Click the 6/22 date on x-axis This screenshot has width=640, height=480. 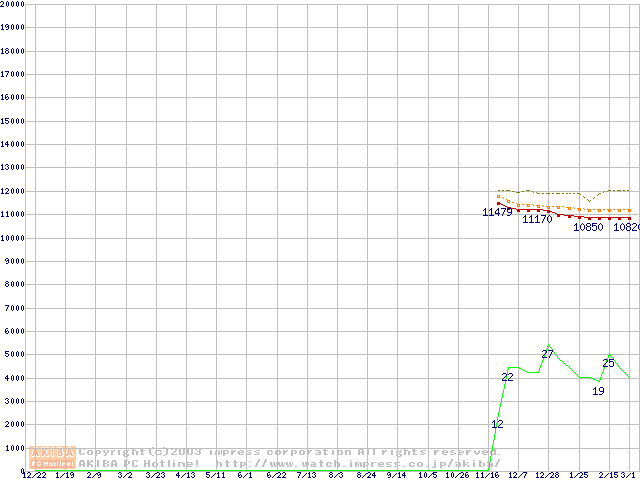(x=276, y=475)
